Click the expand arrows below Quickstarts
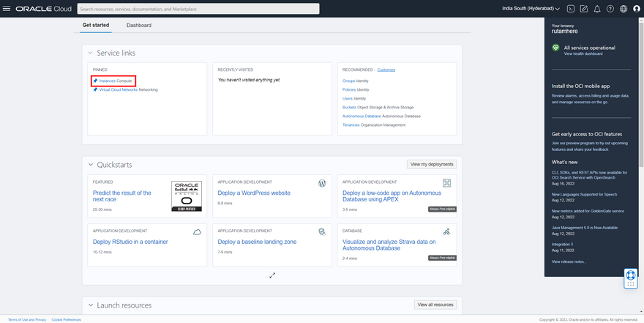The image size is (644, 323). point(272,275)
